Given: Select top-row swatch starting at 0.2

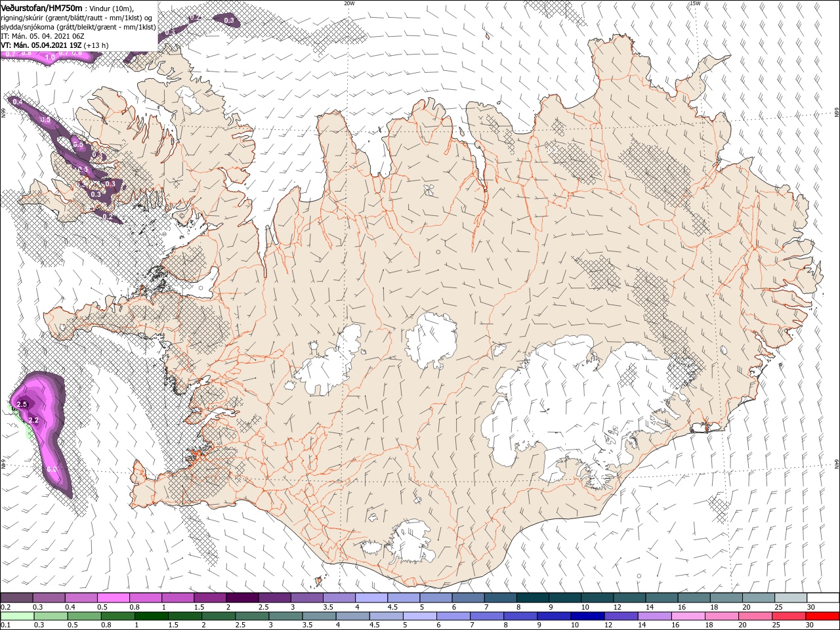Looking at the screenshot, I should 16,598.
